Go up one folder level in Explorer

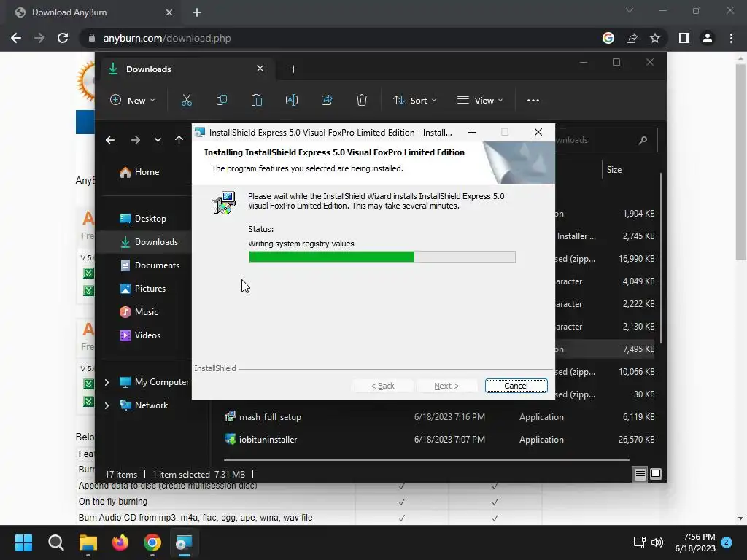click(179, 140)
